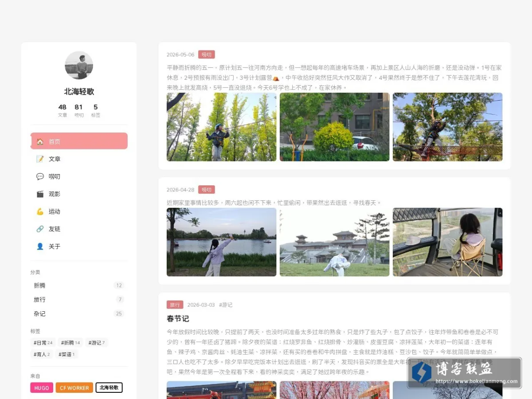Click the house icon for 首页

(x=40, y=141)
